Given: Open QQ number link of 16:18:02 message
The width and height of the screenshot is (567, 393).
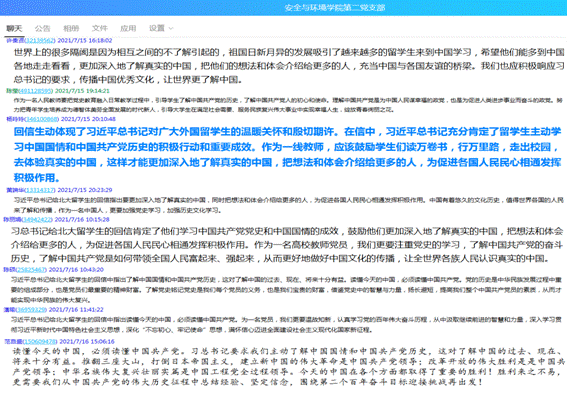Looking at the screenshot, I should pyautogui.click(x=40, y=40).
